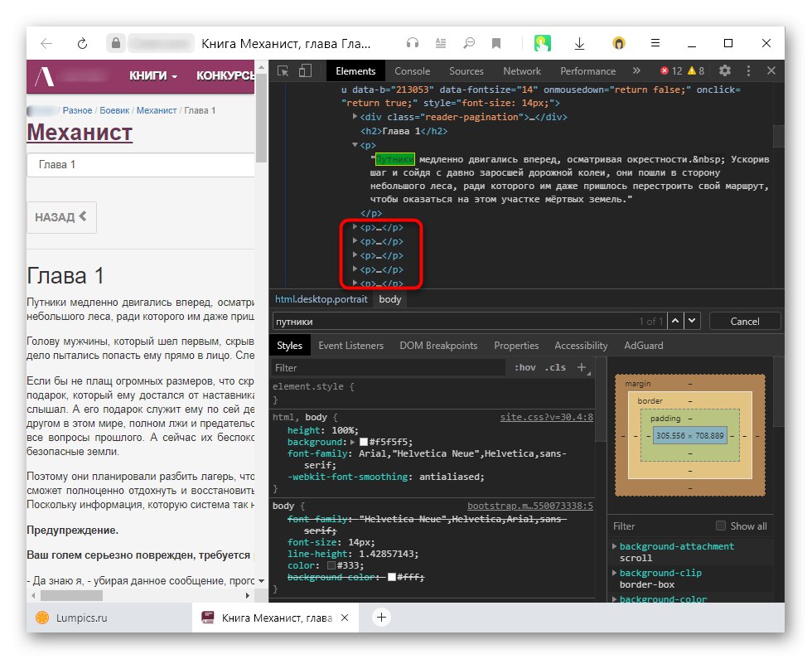Show more DevTools tabs with the chevron
812x659 pixels.
[x=636, y=71]
